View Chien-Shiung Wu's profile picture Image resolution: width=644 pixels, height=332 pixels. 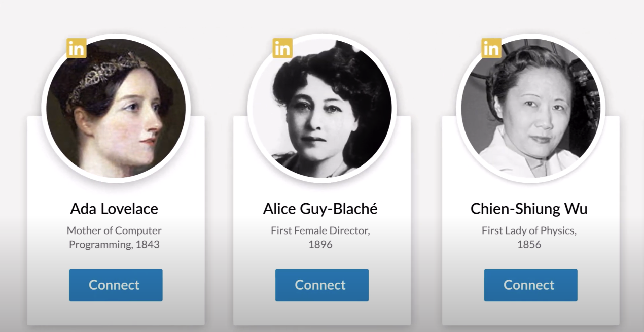pos(530,108)
